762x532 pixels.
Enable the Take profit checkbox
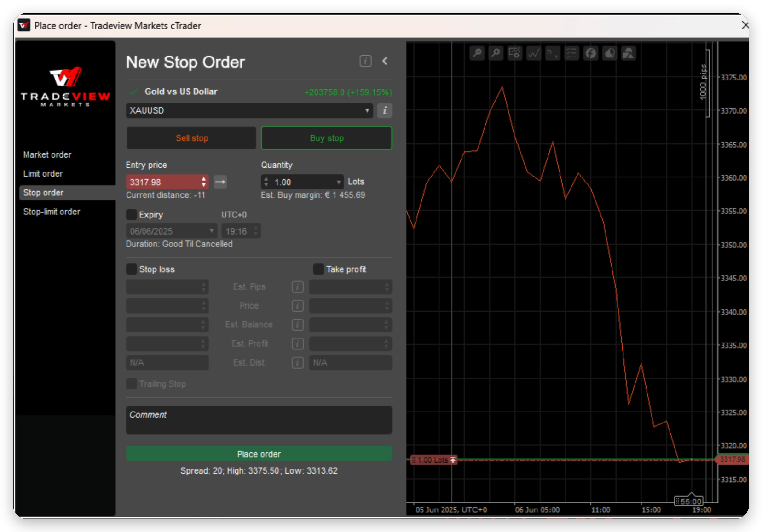pyautogui.click(x=318, y=269)
